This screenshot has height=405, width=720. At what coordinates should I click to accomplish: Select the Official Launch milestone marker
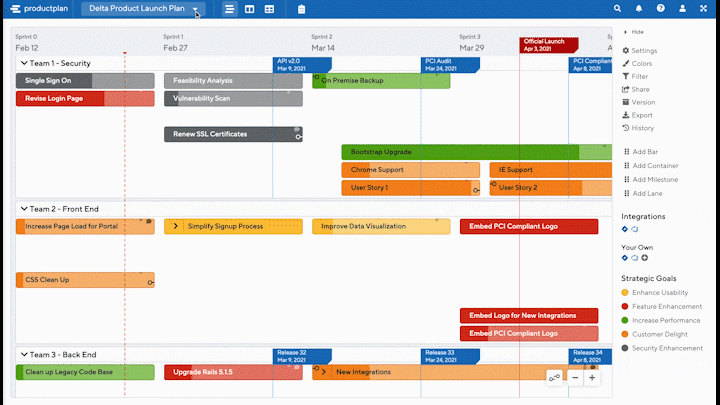point(548,45)
